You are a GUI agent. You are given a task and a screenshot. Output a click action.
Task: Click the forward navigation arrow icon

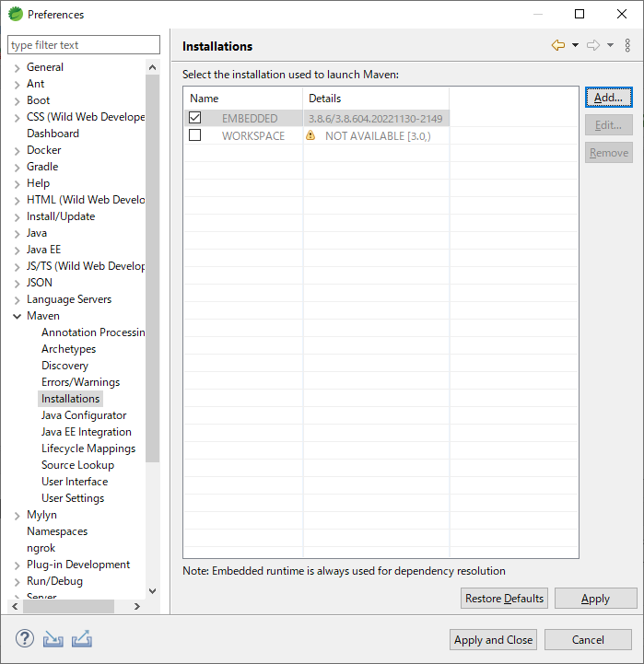(593, 45)
